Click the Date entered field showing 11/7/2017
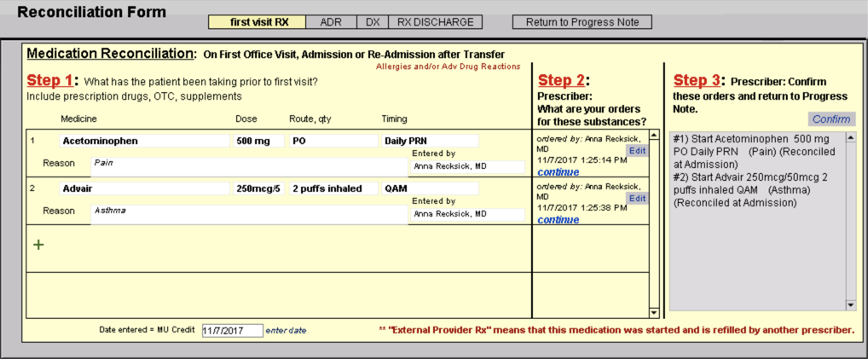Image resolution: width=868 pixels, height=359 pixels. (x=232, y=330)
